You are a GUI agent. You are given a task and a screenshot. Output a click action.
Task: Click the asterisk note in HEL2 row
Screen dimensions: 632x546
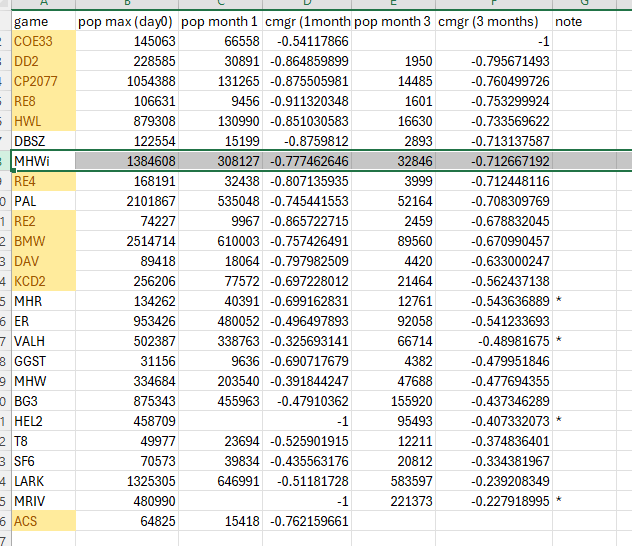[x=559, y=420]
